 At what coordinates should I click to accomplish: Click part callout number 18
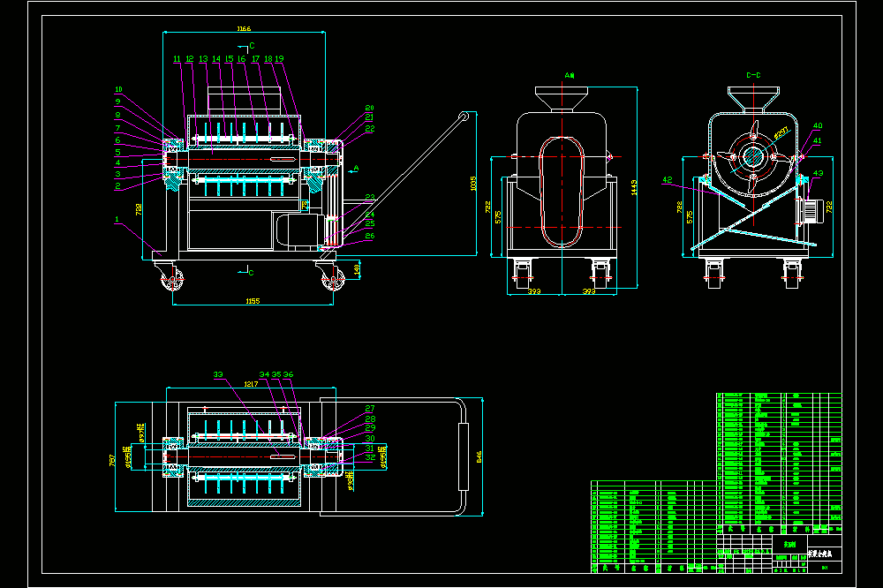pyautogui.click(x=268, y=58)
